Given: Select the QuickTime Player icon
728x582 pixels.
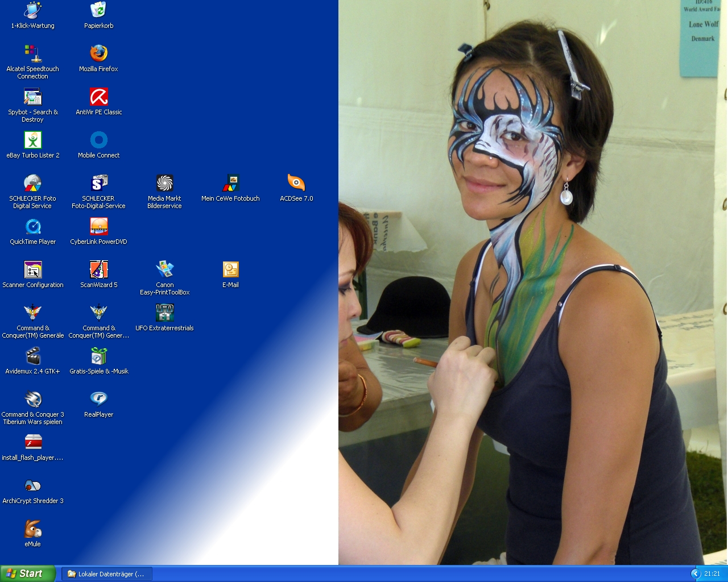Looking at the screenshot, I should [32, 227].
